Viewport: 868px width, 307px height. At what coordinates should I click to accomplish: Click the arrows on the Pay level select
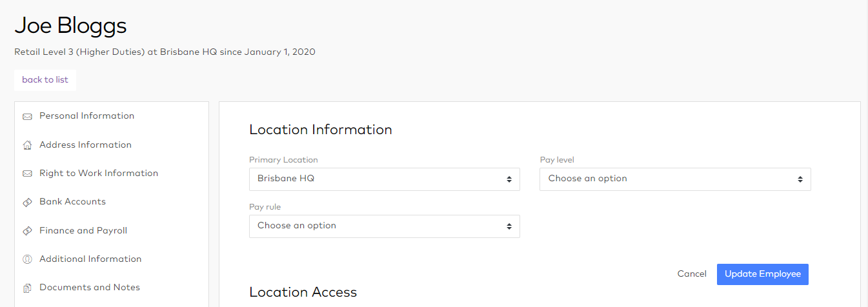[x=800, y=179]
